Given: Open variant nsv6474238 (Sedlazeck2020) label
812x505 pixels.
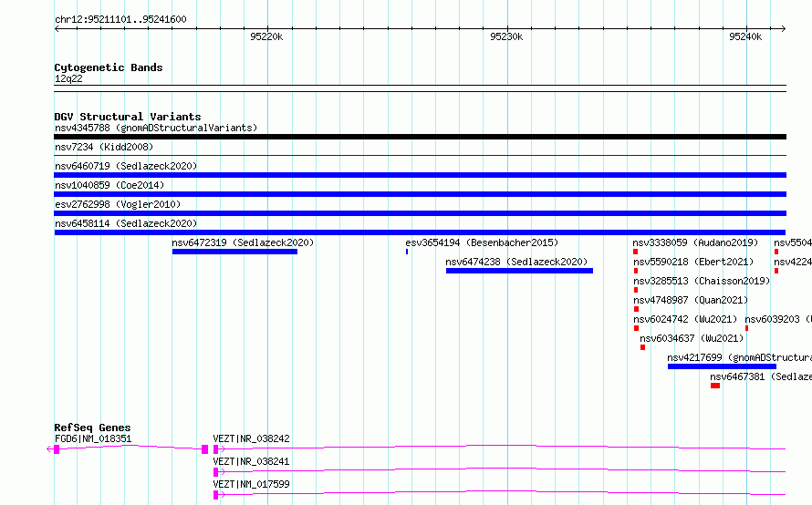Looking at the screenshot, I should pos(516,262).
